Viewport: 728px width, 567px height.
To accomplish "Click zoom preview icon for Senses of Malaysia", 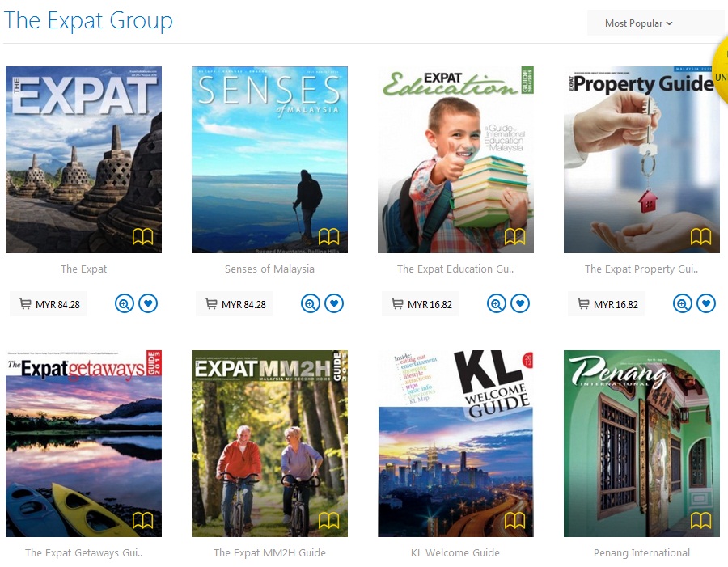I will (x=311, y=303).
